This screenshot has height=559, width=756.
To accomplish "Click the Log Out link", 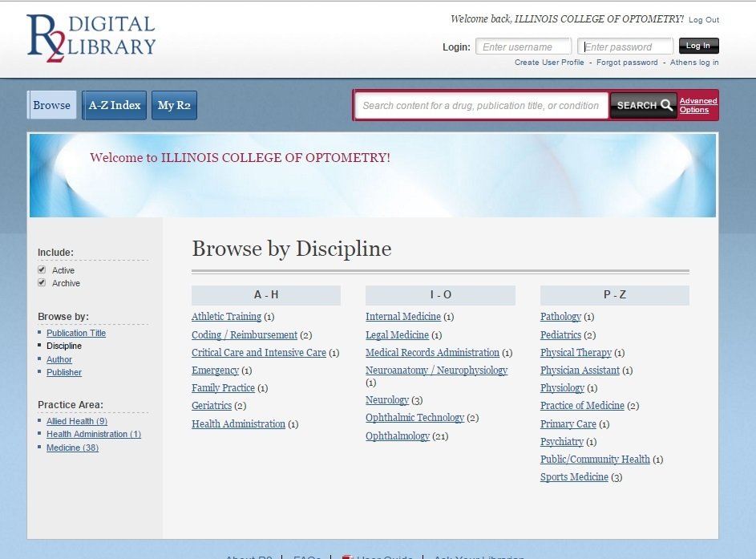I will coord(703,20).
